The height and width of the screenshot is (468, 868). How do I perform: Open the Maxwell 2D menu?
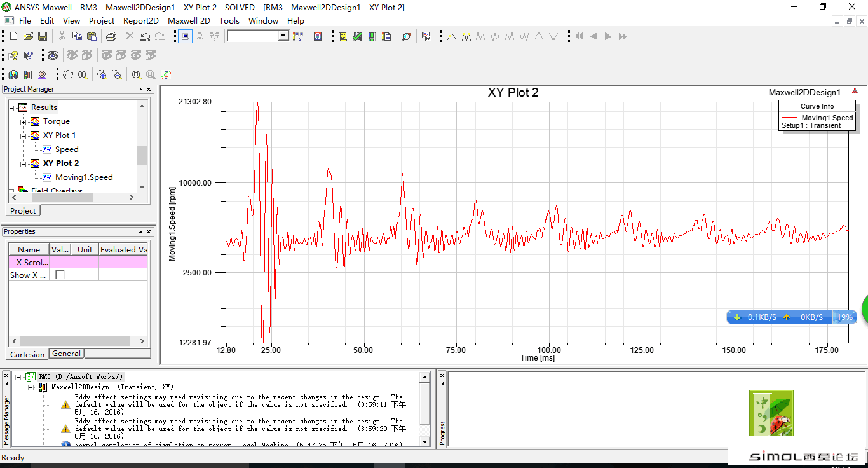pos(189,20)
